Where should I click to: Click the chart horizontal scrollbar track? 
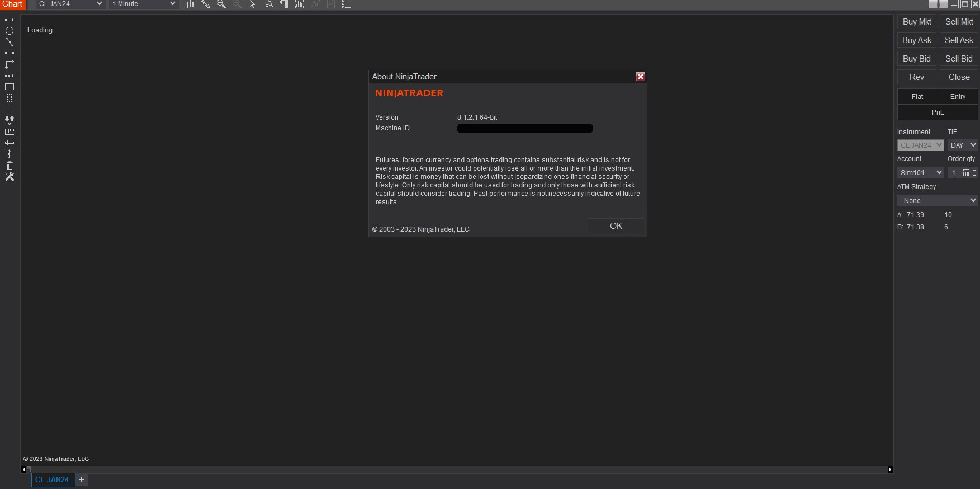coord(457,469)
